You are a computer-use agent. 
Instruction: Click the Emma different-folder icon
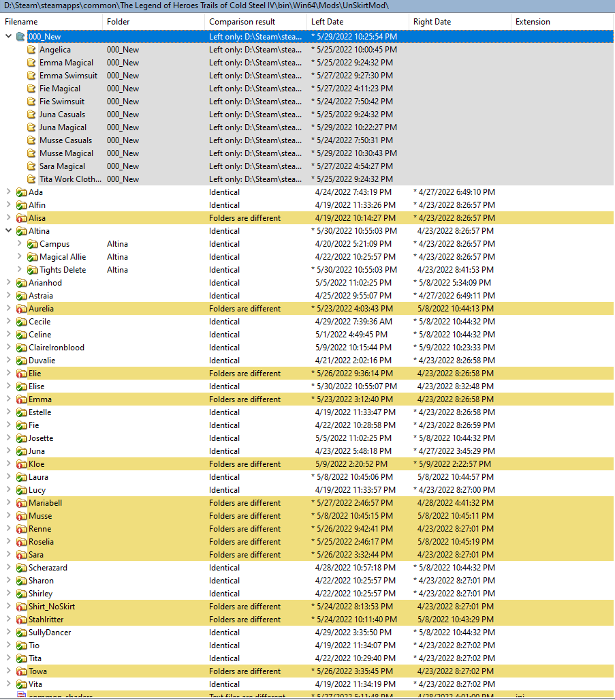(21, 399)
